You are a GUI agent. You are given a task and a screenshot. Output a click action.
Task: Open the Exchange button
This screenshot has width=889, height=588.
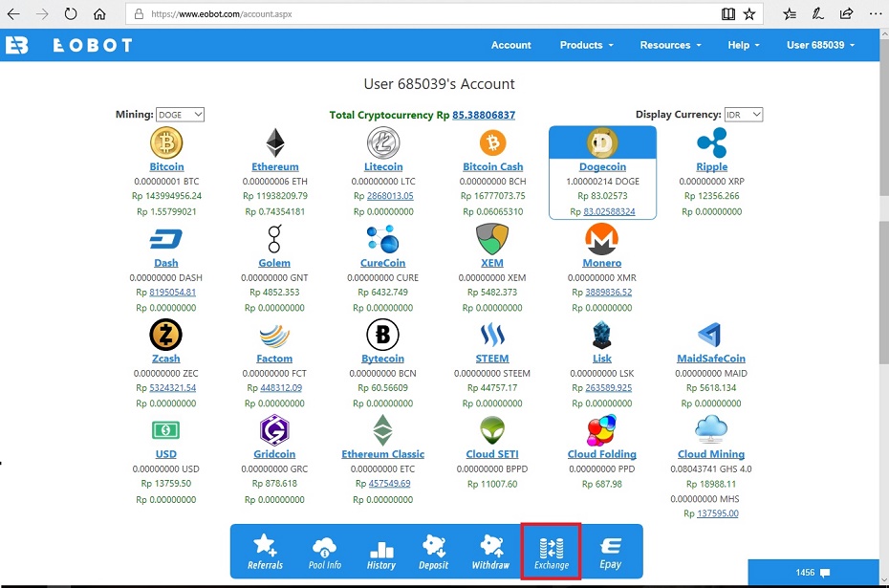tap(552, 552)
